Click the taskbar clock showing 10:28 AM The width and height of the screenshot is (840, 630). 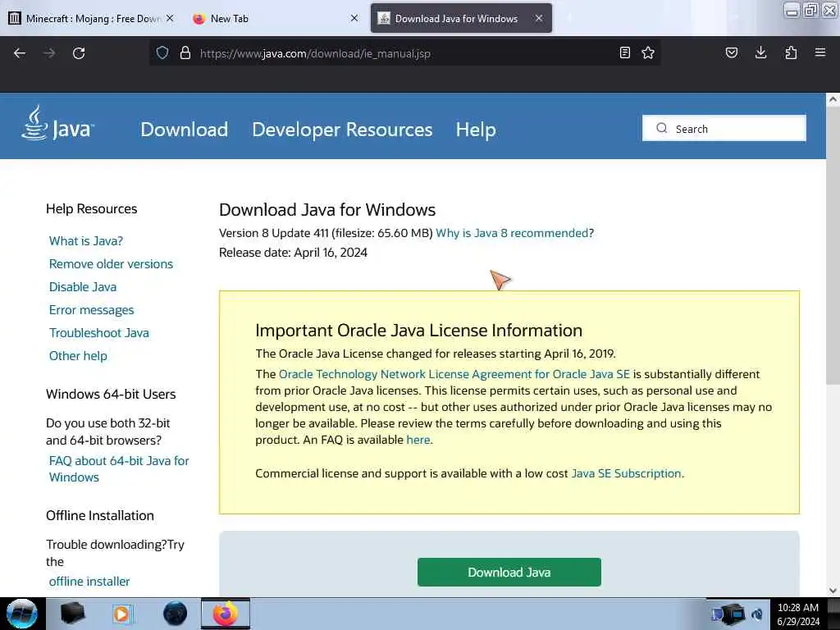pyautogui.click(x=797, y=614)
